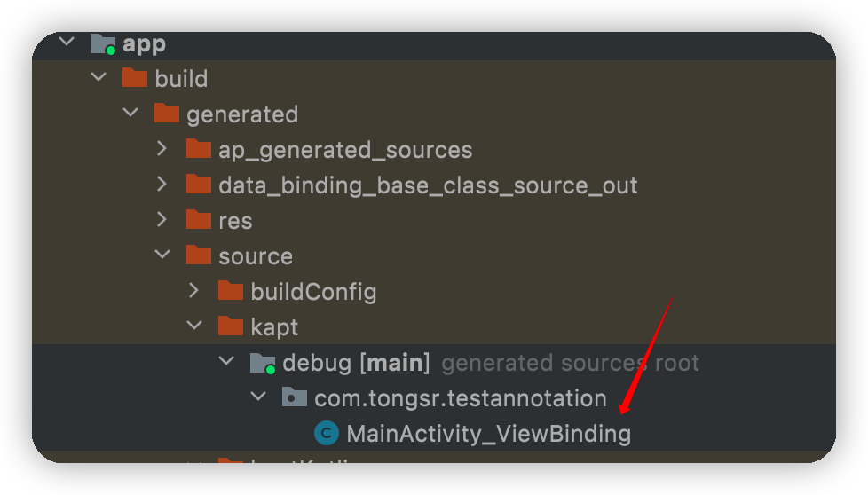Click the ap_generated_sources folder icon

(199, 149)
